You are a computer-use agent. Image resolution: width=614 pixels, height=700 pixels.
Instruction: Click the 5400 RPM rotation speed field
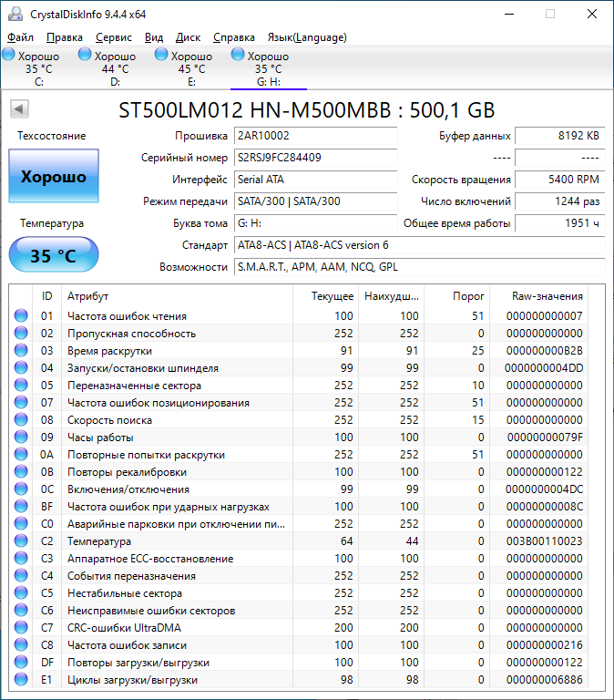pyautogui.click(x=559, y=180)
